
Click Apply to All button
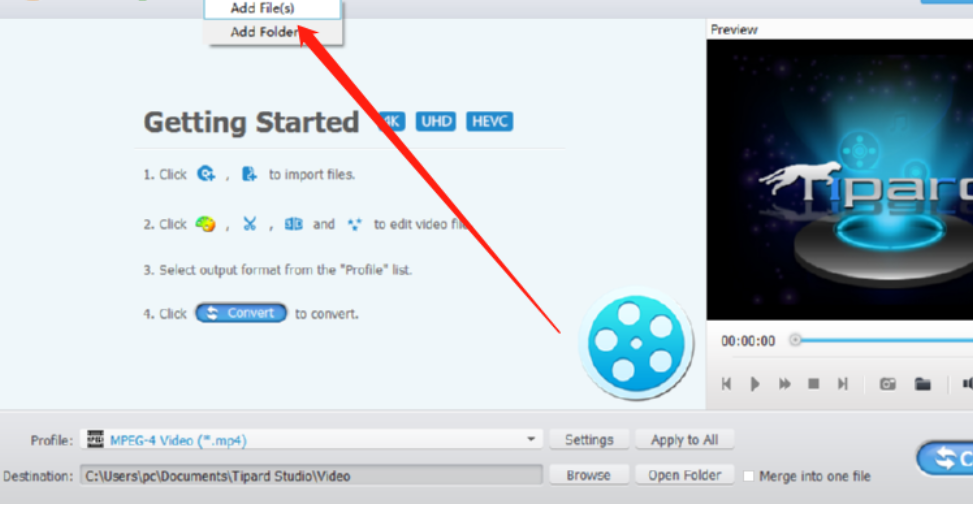click(x=684, y=439)
